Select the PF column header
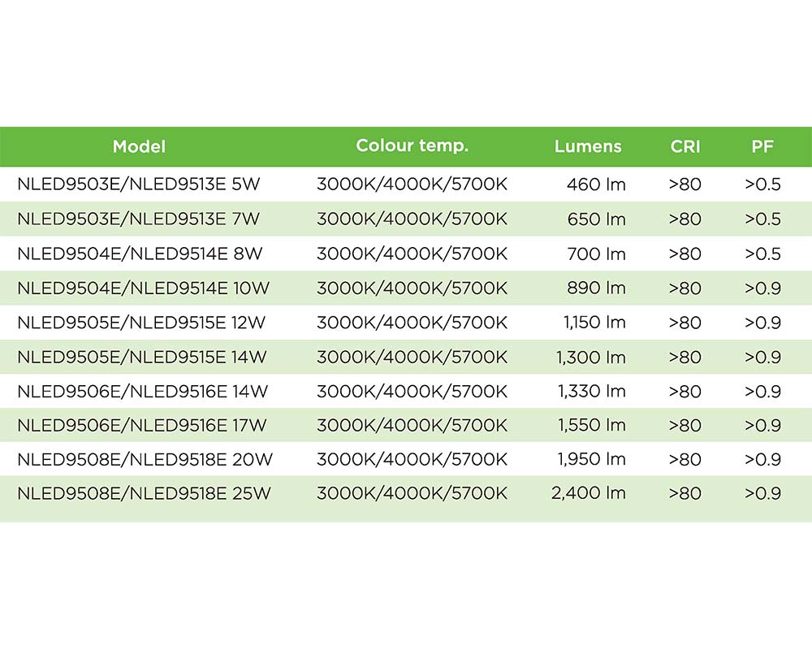 [762, 147]
